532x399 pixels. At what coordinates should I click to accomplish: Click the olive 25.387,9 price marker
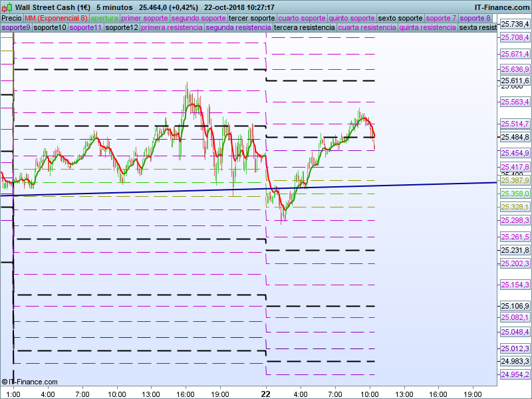[515, 180]
